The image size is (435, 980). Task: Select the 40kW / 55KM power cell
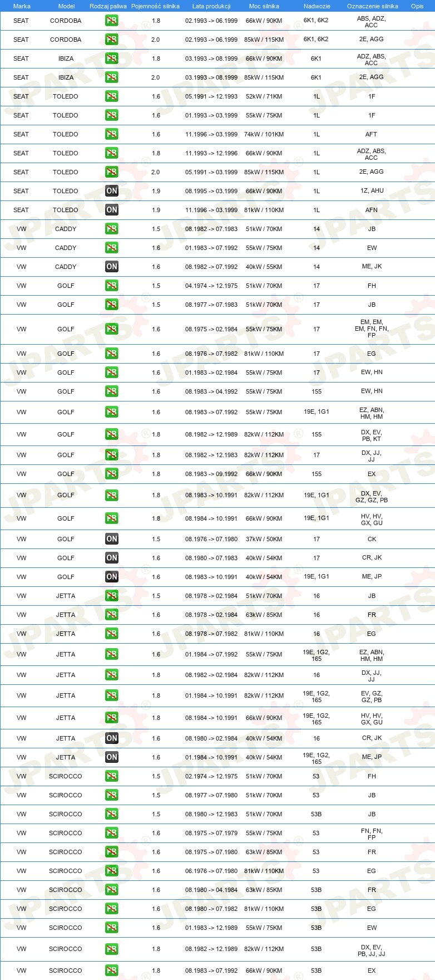point(264,267)
